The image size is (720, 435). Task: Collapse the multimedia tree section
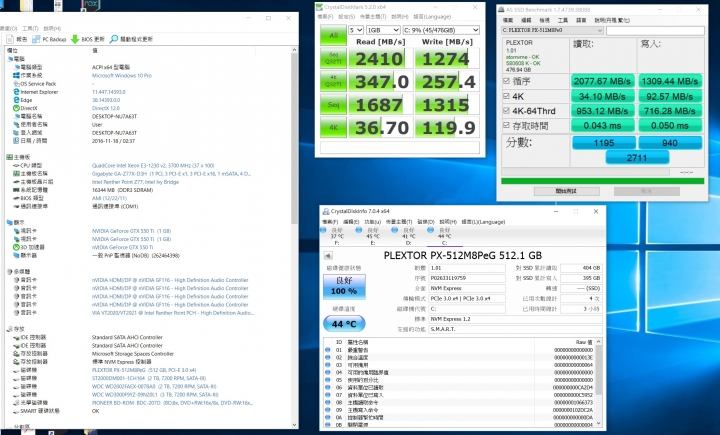10,271
